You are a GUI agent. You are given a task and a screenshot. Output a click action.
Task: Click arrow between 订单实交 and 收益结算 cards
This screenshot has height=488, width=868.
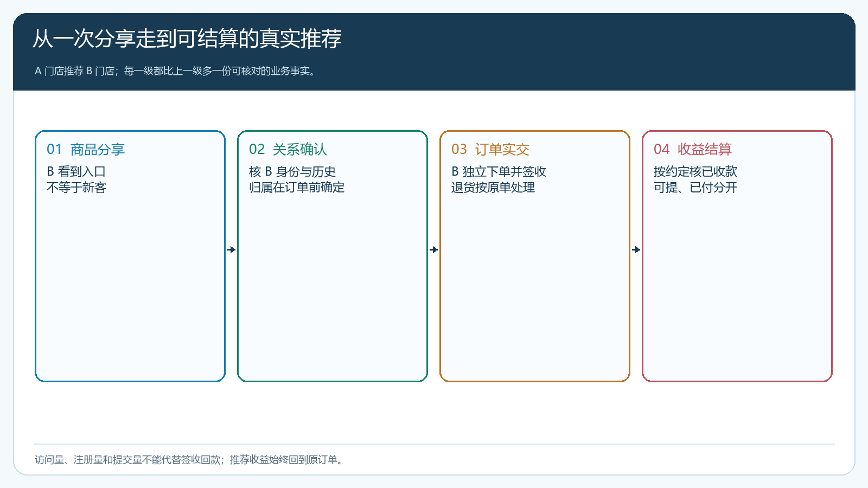[636, 249]
